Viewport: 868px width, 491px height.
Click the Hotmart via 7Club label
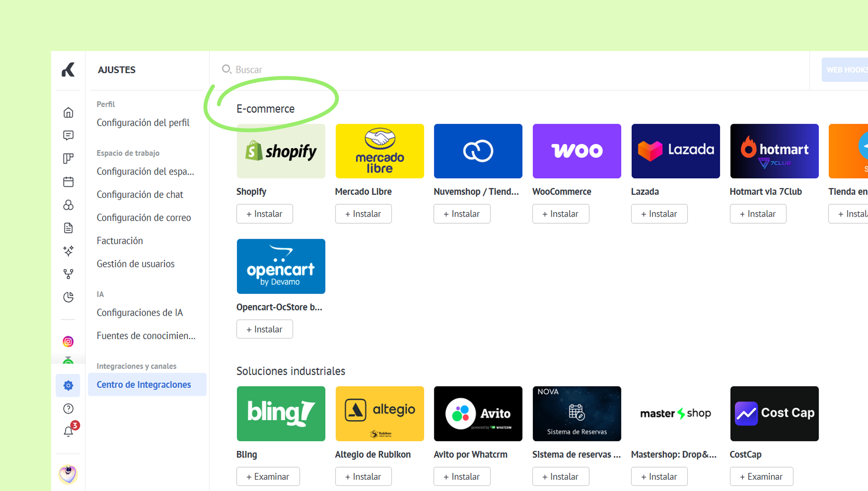(x=766, y=192)
